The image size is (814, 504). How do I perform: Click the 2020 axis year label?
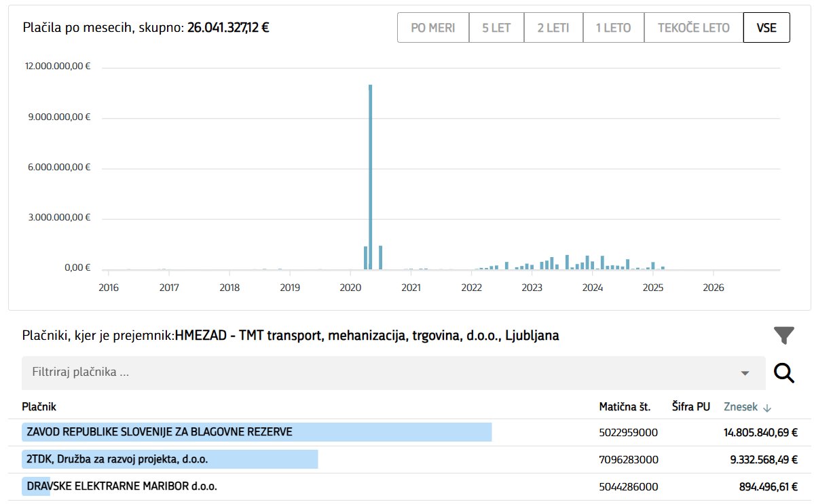(x=350, y=288)
